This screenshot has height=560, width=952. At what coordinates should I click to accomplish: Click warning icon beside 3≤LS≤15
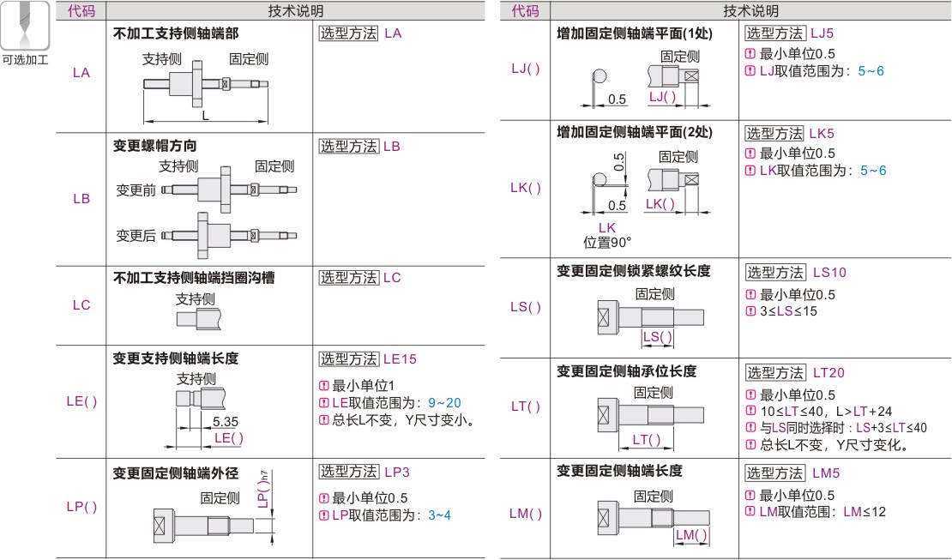750,311
